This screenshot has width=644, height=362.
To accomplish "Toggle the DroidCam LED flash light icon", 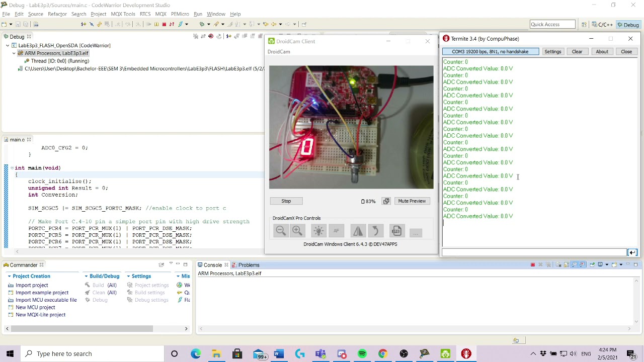I will pos(318,231).
